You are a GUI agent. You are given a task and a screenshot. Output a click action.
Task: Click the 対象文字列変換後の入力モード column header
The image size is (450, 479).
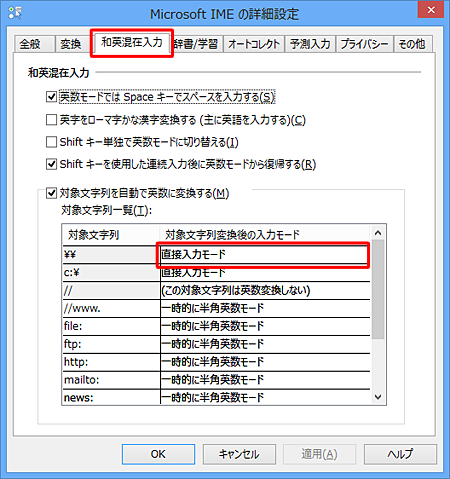265,235
